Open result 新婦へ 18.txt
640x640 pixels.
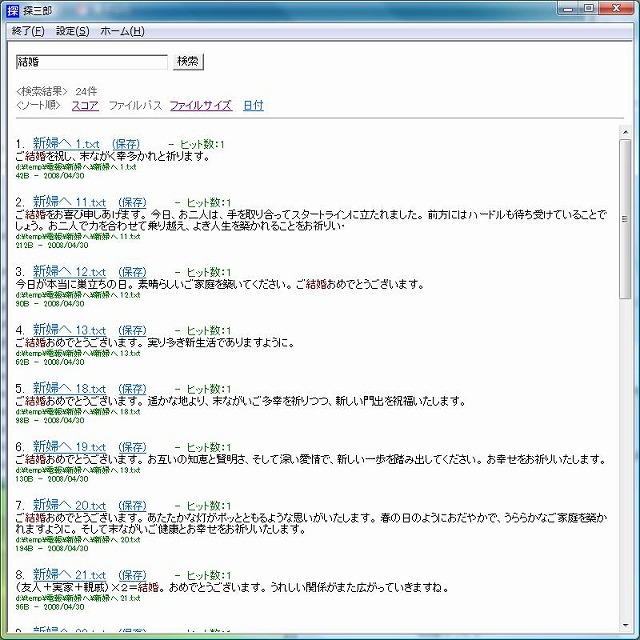click(69, 389)
